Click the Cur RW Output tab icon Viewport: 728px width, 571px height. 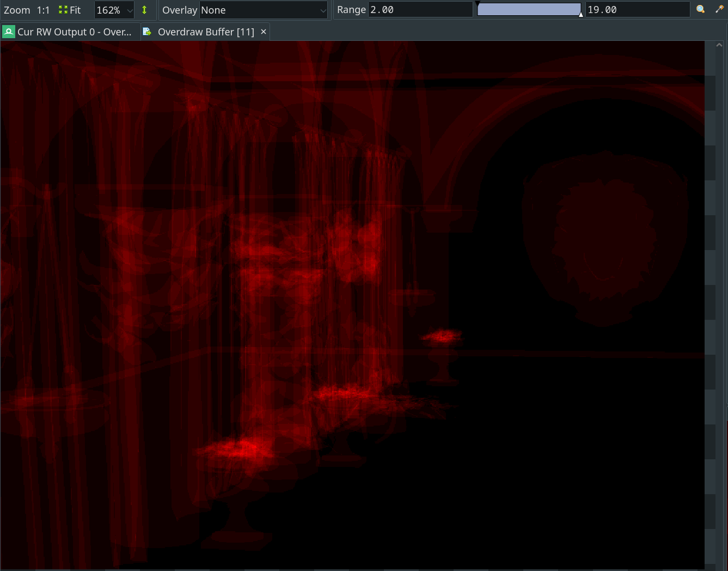[9, 32]
